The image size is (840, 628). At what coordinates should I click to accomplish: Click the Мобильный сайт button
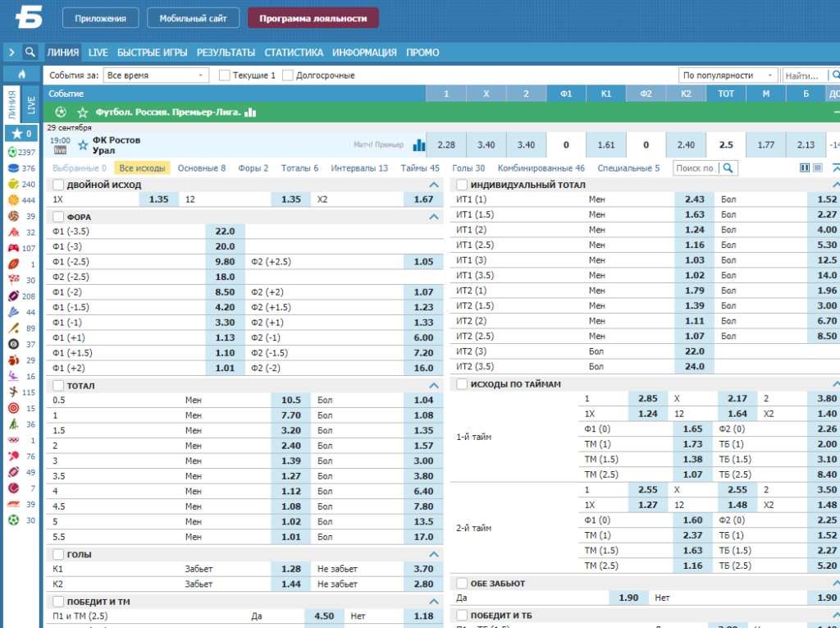click(193, 18)
